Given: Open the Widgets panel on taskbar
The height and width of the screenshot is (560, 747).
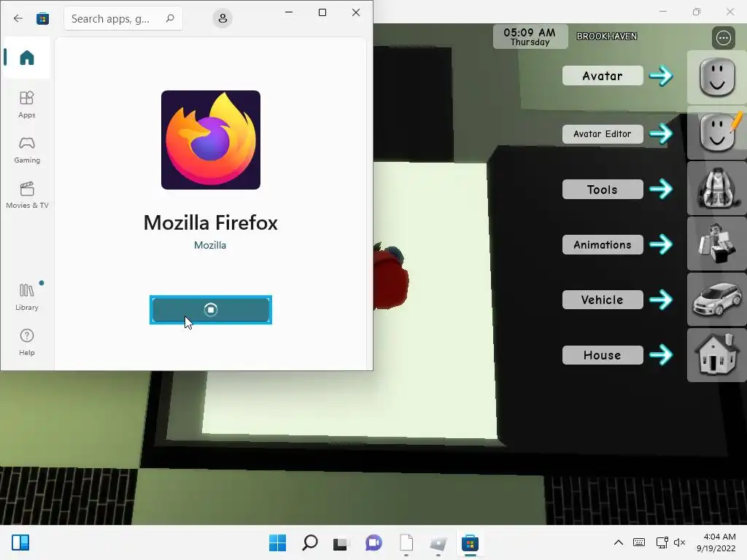Looking at the screenshot, I should coord(20,542).
